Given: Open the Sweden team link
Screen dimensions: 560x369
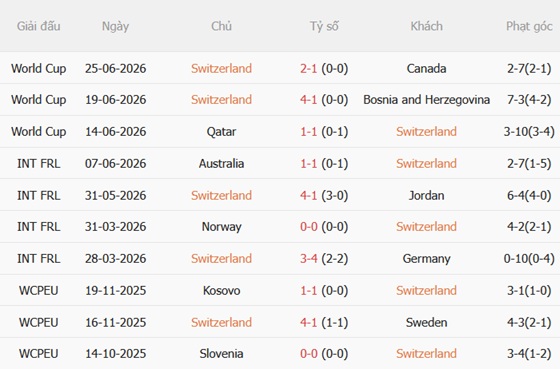Looking at the screenshot, I should click(426, 323).
